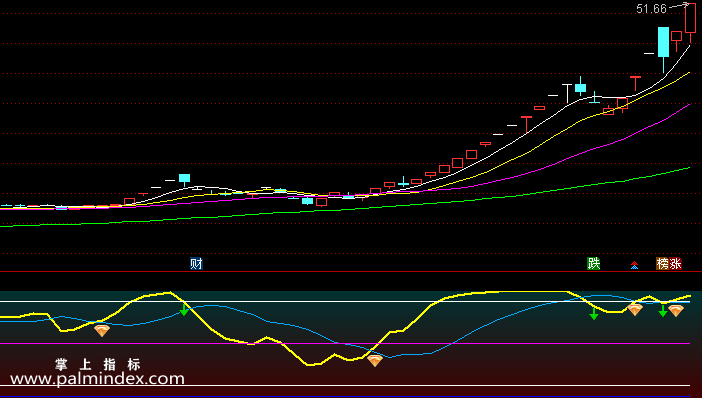This screenshot has height=398, width=702.
Task: Select the cyan candle above the 财 marker
Action: tap(184, 179)
